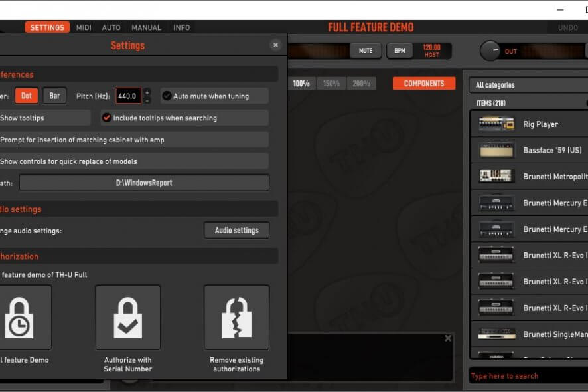Select the Brunetti SingleMan amp thumbnail
The image size is (588, 392).
496,334
